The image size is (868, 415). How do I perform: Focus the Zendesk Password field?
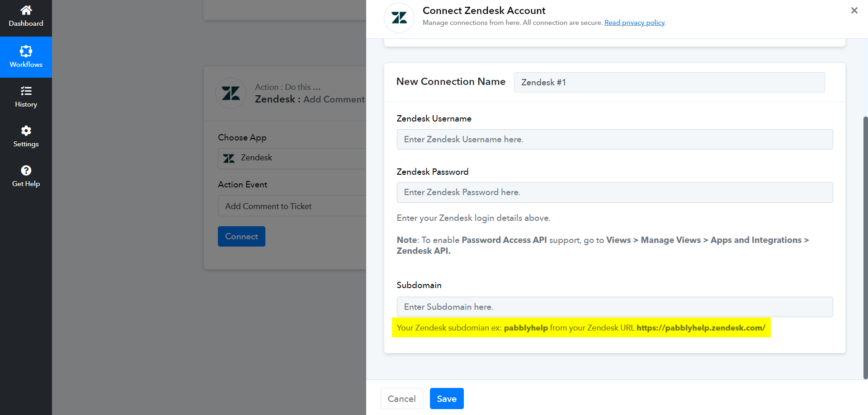point(615,192)
